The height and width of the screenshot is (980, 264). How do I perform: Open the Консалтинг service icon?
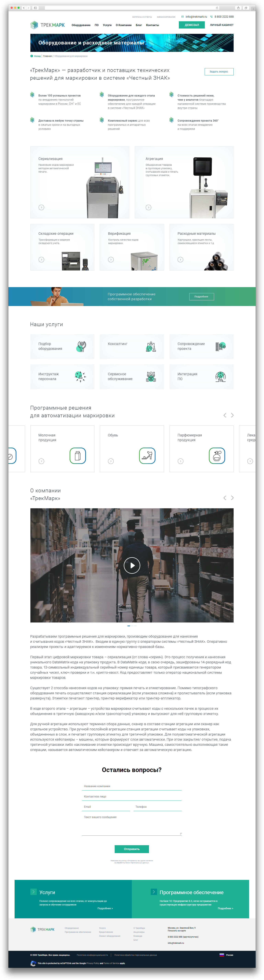[151, 347]
